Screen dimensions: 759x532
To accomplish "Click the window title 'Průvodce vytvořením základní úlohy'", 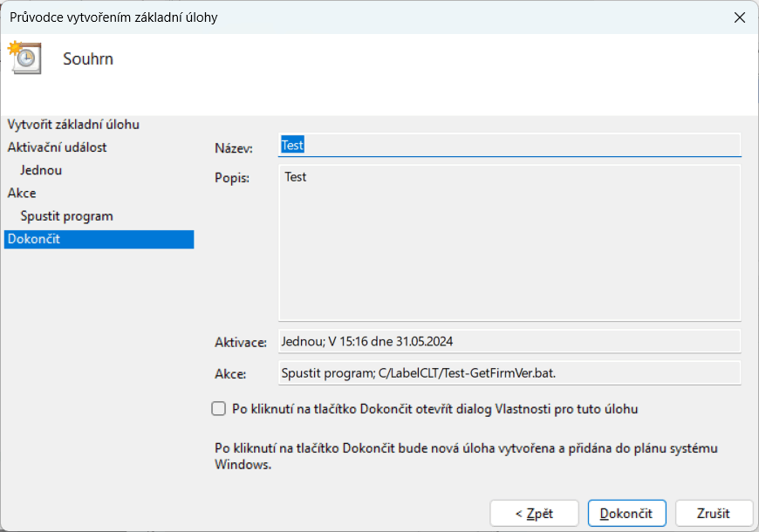I will point(113,17).
